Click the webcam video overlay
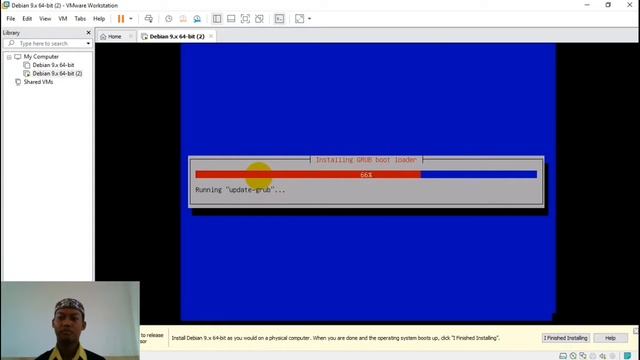640x360 pixels. point(70,320)
